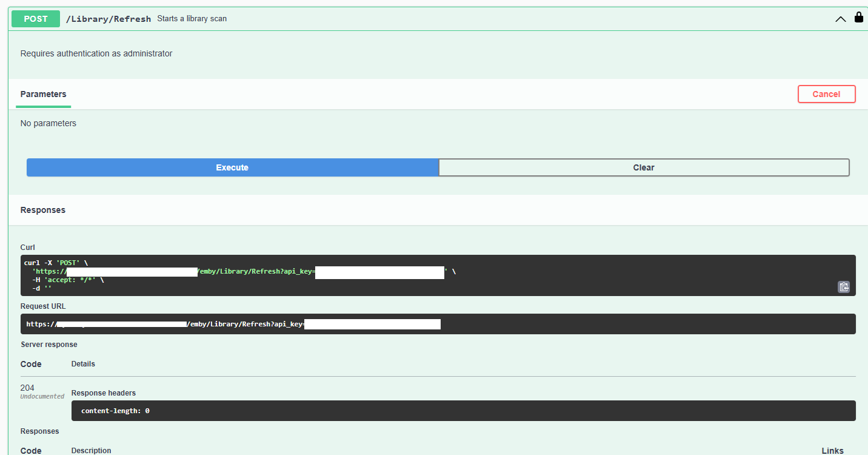Screen dimensions: 868x455
Task: Click the 'Server response' label
Action: 49,345
